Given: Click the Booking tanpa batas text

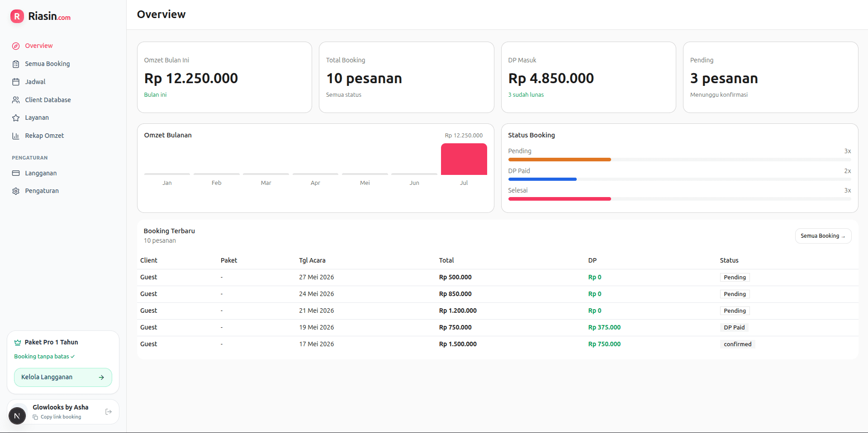Looking at the screenshot, I should [42, 357].
